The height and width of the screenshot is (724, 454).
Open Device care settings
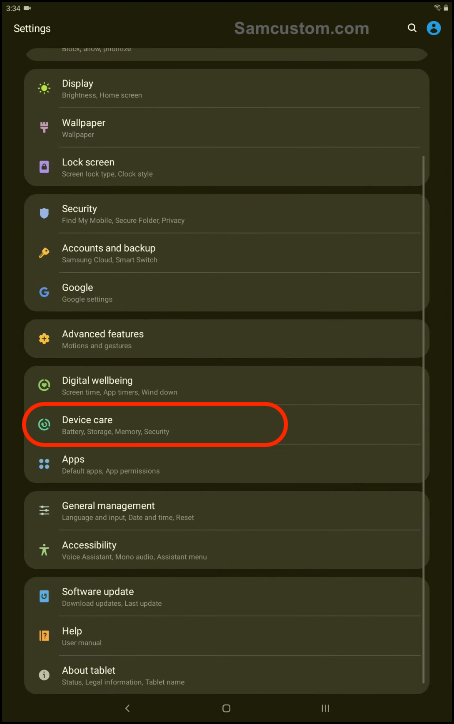coord(226,425)
